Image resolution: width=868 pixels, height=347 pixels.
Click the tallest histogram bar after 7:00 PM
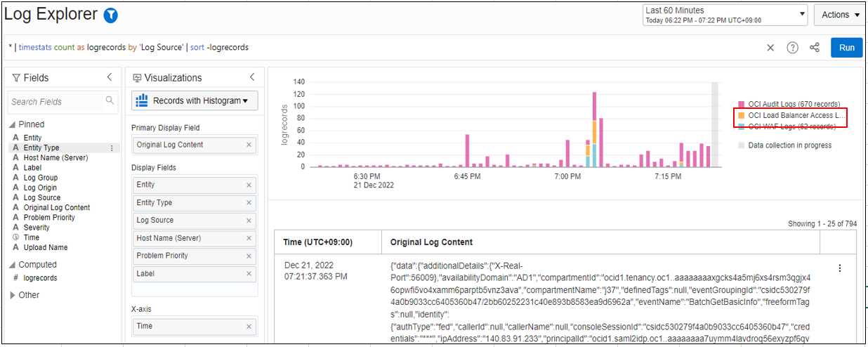(594, 129)
